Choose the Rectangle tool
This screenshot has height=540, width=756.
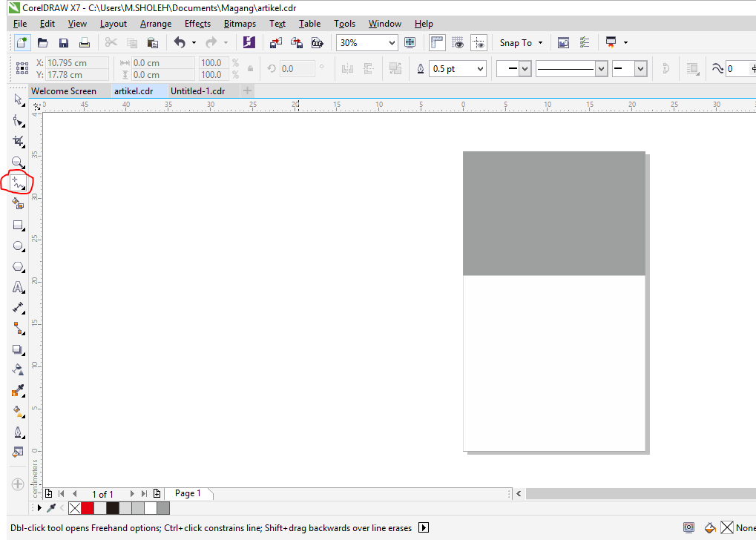click(x=17, y=225)
